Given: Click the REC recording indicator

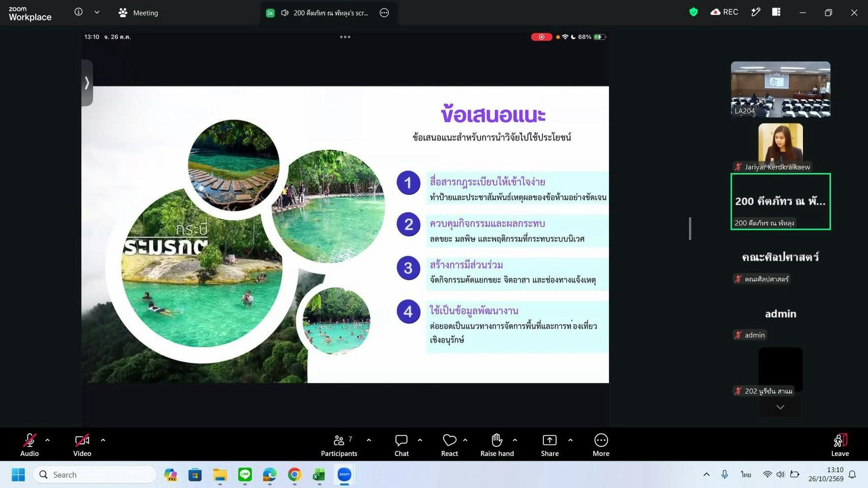Looking at the screenshot, I should tap(724, 12).
